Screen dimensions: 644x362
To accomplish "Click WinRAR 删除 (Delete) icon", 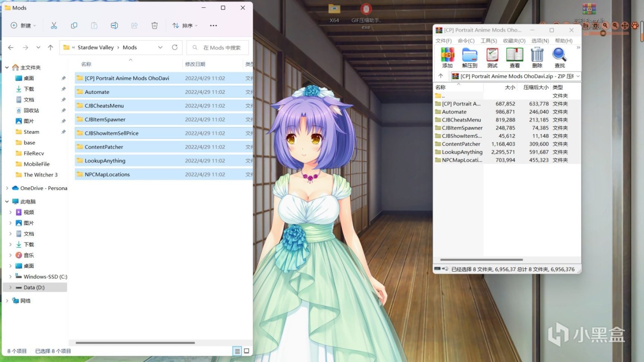I will (x=537, y=58).
